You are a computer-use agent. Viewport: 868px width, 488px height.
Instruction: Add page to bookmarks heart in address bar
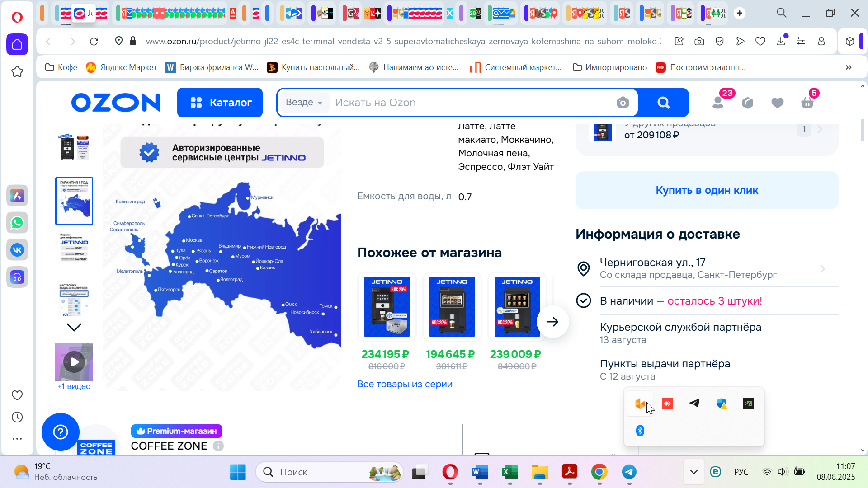[760, 42]
